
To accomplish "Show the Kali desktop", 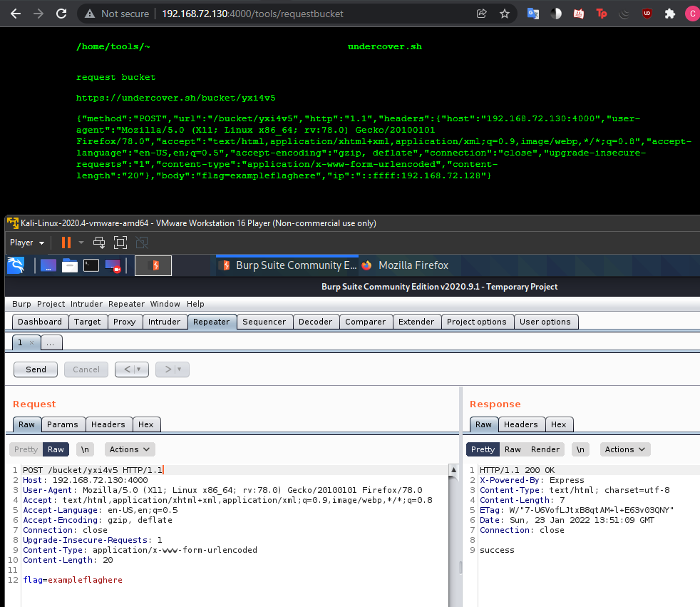I will [48, 265].
